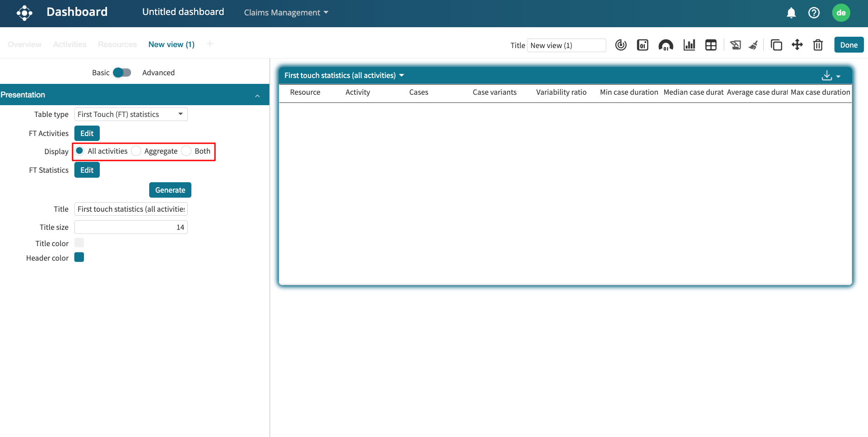
Task: Pick the Header color swatch
Action: click(x=79, y=257)
